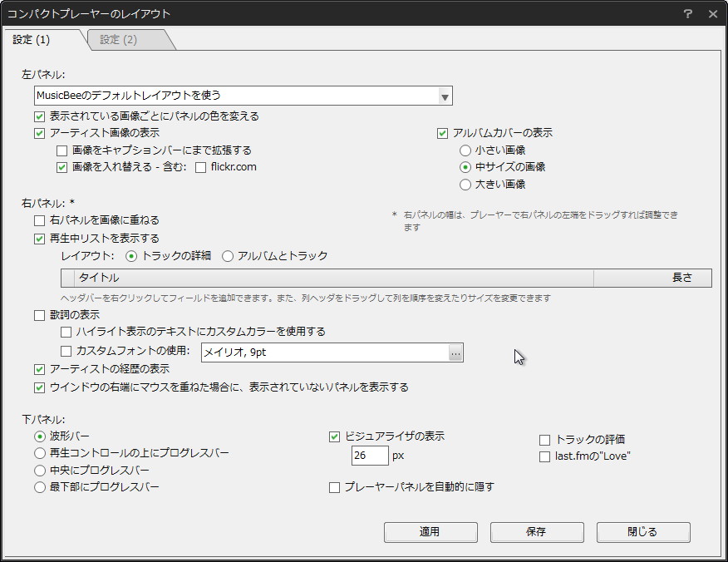Click the visualizer px value field
Screen dimensions: 728x562
pyautogui.click(x=370, y=456)
